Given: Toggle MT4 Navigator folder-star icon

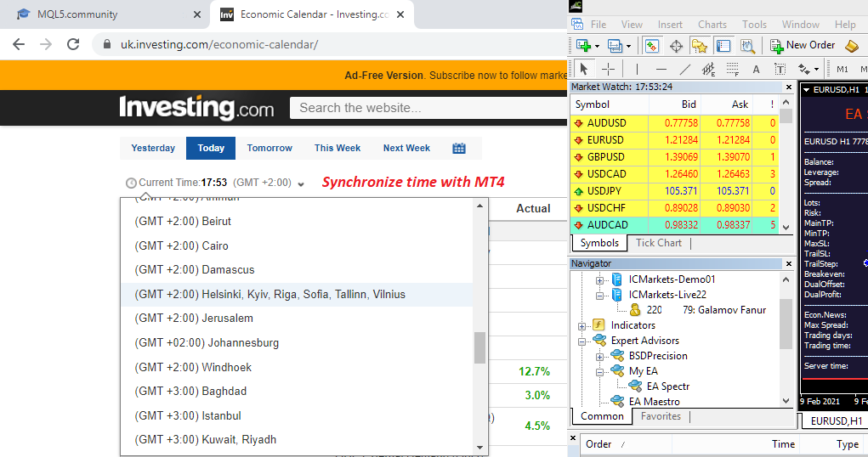Looking at the screenshot, I should 699,46.
